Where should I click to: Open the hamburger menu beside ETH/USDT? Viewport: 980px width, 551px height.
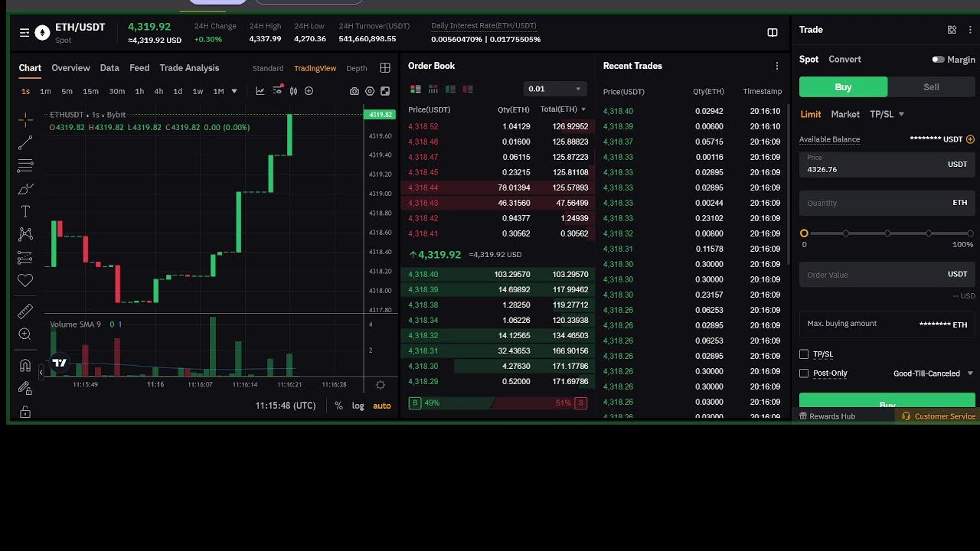click(24, 32)
